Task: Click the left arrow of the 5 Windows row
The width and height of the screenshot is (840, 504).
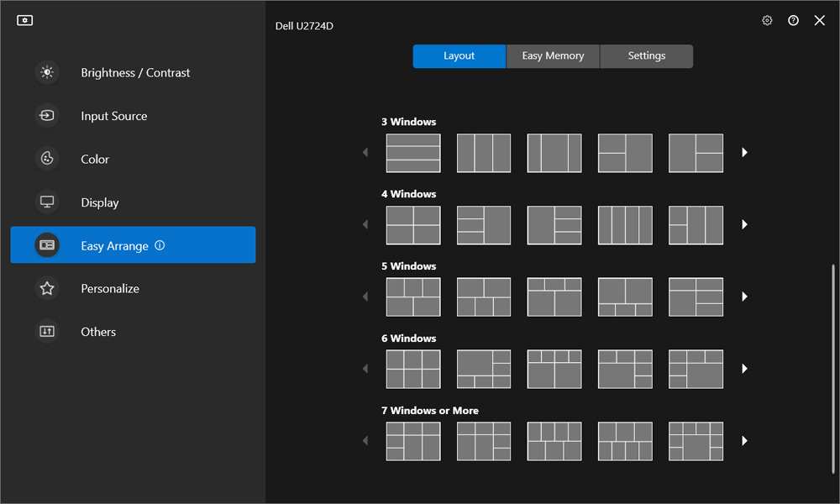Action: click(x=365, y=297)
